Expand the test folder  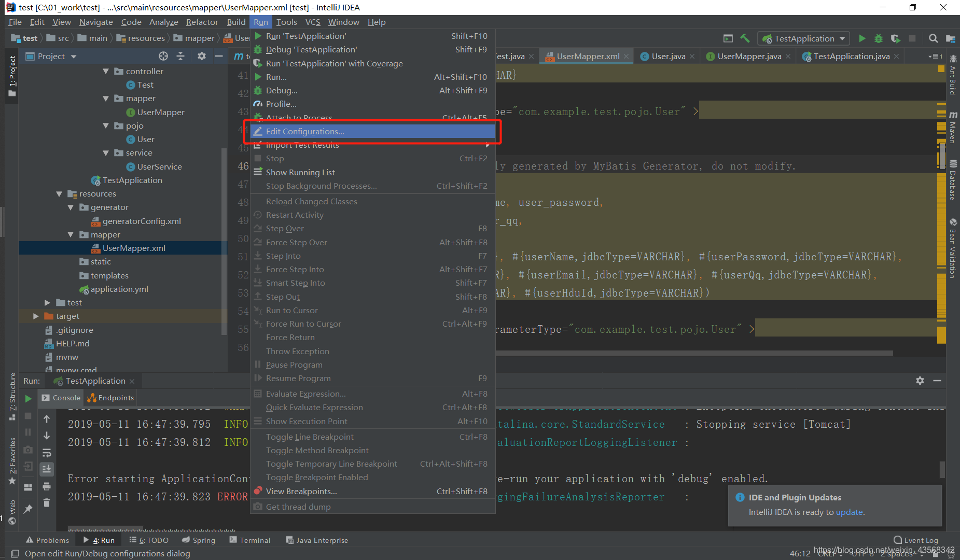click(x=47, y=303)
